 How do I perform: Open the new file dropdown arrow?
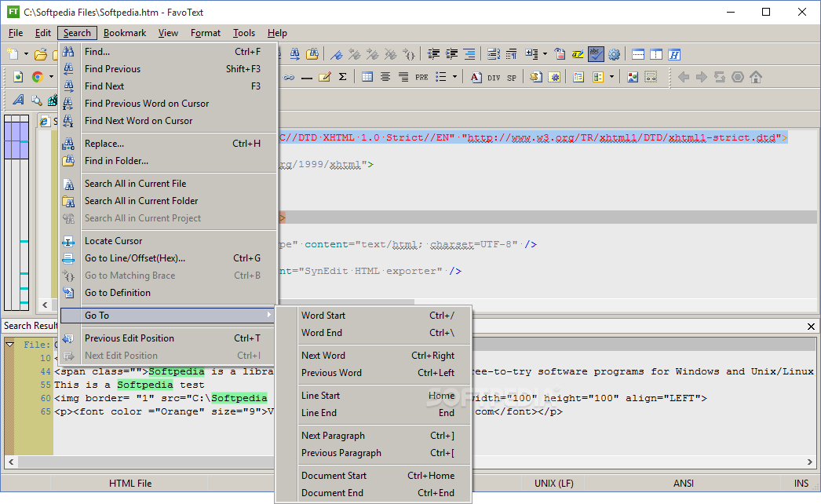point(26,54)
